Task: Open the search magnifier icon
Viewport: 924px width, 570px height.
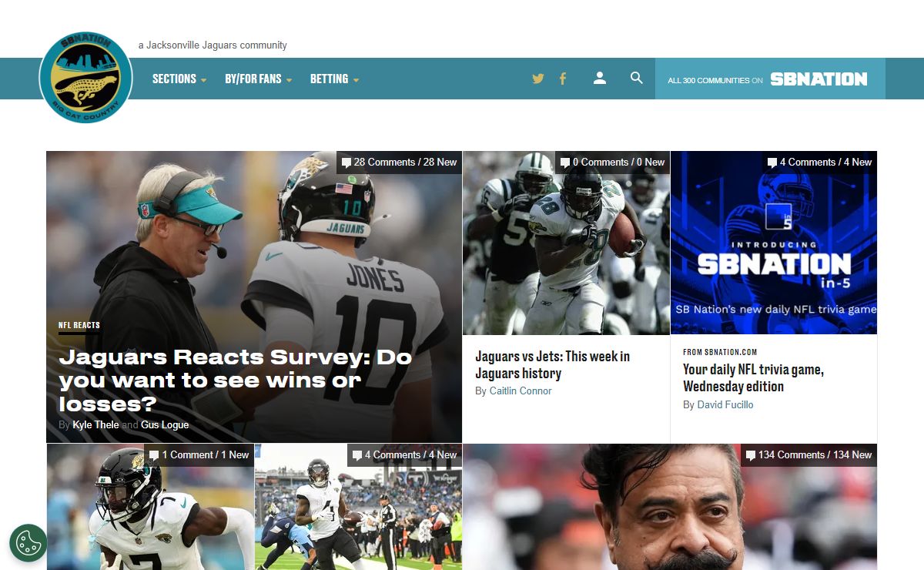Action: (636, 78)
